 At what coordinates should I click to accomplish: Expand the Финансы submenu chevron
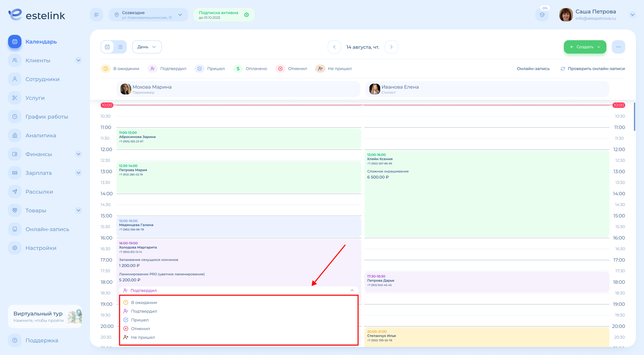tap(78, 154)
